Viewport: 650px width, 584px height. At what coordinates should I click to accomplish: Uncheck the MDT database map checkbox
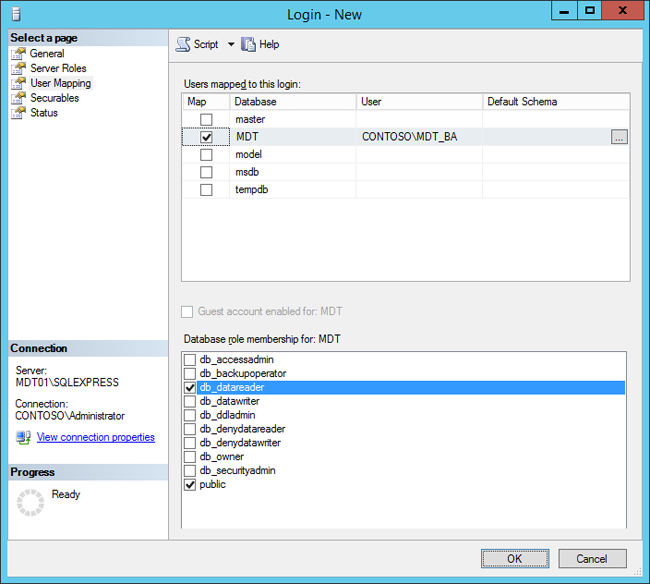206,137
